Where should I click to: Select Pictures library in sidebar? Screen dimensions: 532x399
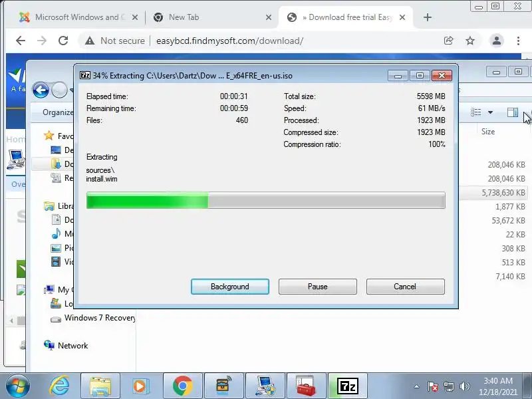pyautogui.click(x=62, y=247)
